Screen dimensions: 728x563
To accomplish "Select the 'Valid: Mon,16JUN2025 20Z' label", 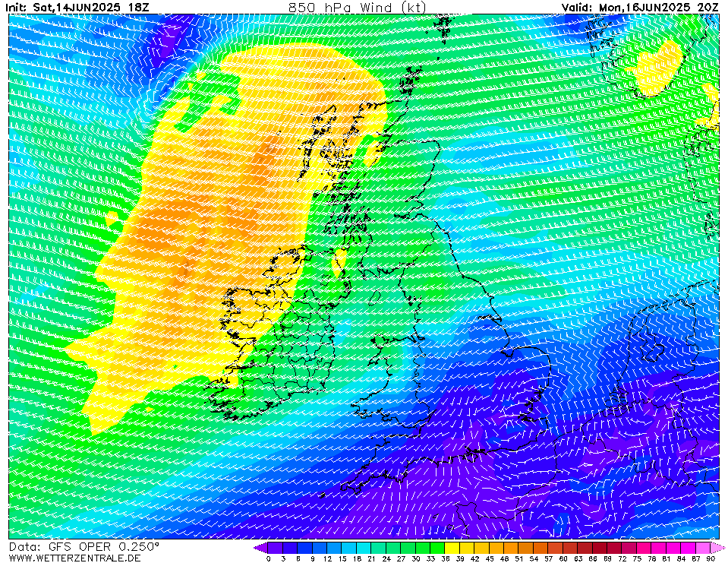I will [640, 7].
